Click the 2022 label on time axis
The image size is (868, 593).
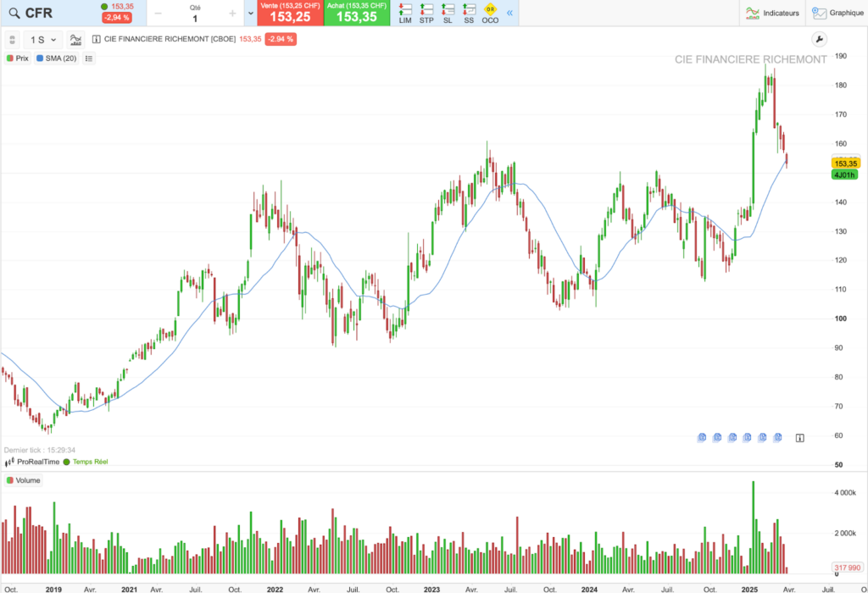275,589
